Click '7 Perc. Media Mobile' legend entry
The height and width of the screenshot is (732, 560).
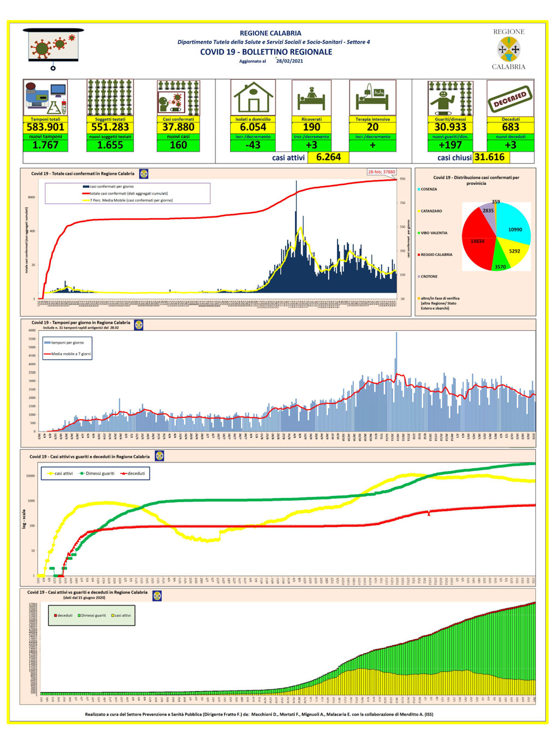pos(127,201)
